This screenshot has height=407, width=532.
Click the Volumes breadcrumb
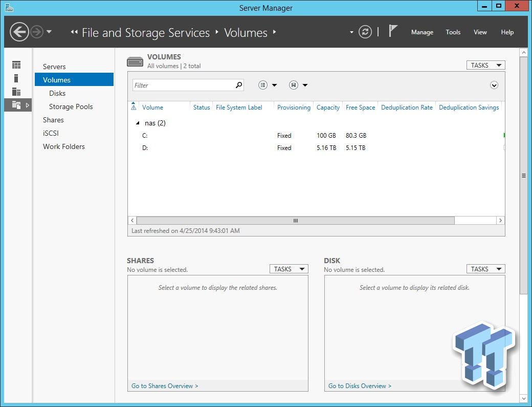coord(246,33)
